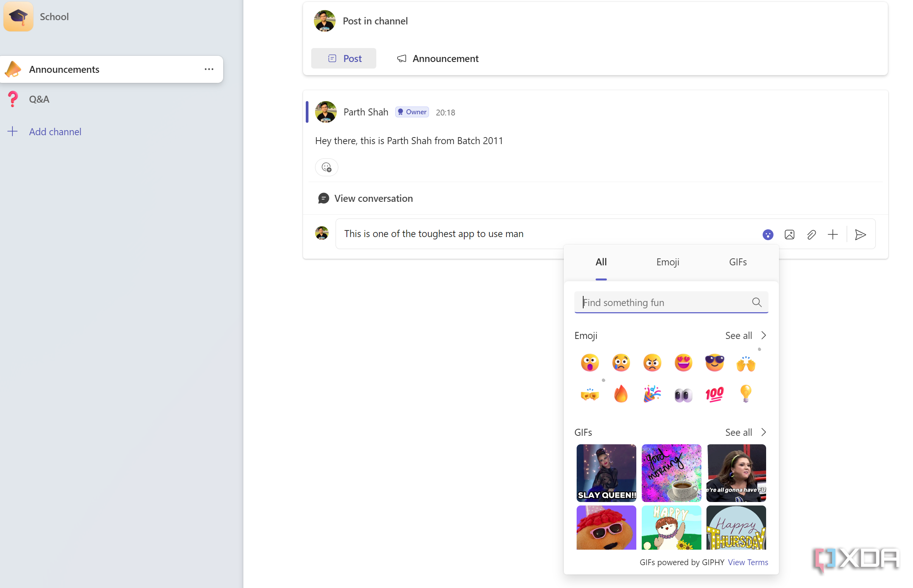Click the School team graduation cap icon
This screenshot has height=588, width=913.
click(x=18, y=17)
